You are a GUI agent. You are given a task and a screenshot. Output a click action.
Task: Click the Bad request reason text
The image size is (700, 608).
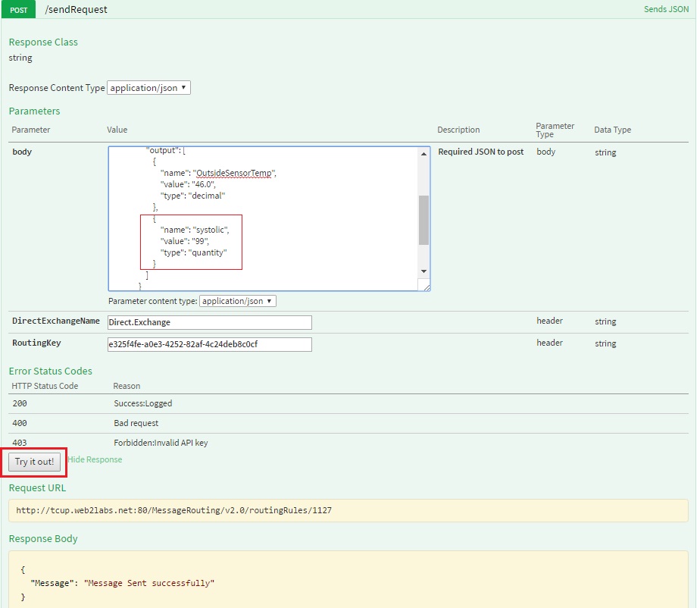(x=136, y=423)
